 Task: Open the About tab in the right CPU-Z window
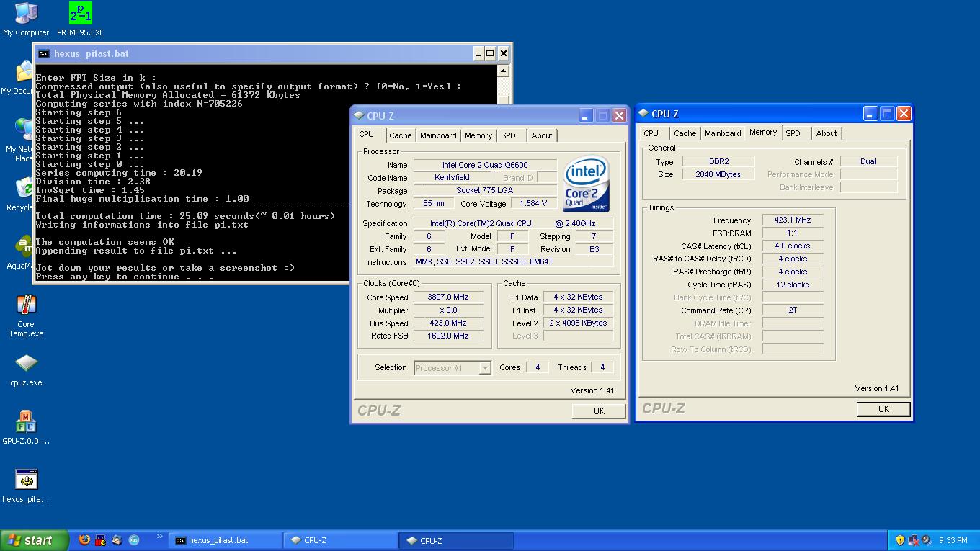827,133
